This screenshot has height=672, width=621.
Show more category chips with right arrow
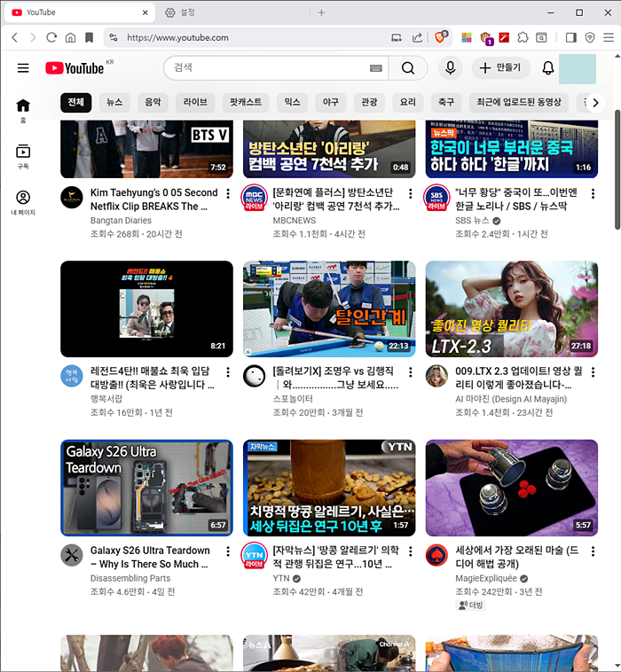pos(595,103)
